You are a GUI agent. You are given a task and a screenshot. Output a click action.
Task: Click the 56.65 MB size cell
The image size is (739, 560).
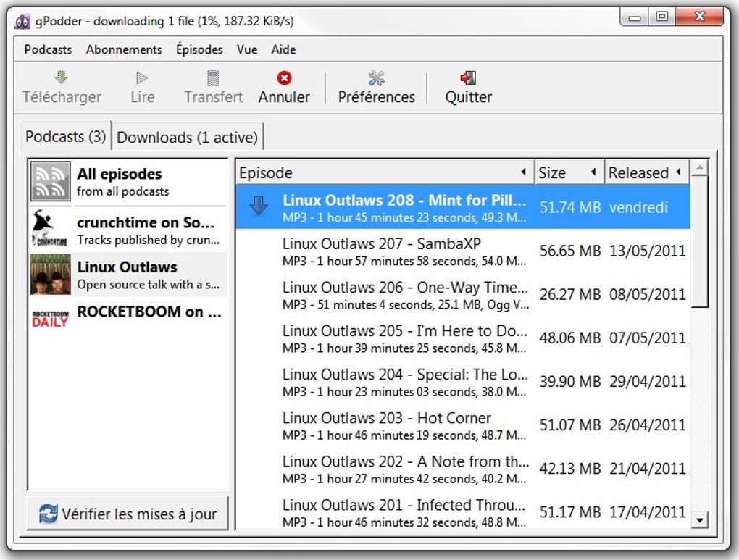tap(570, 251)
